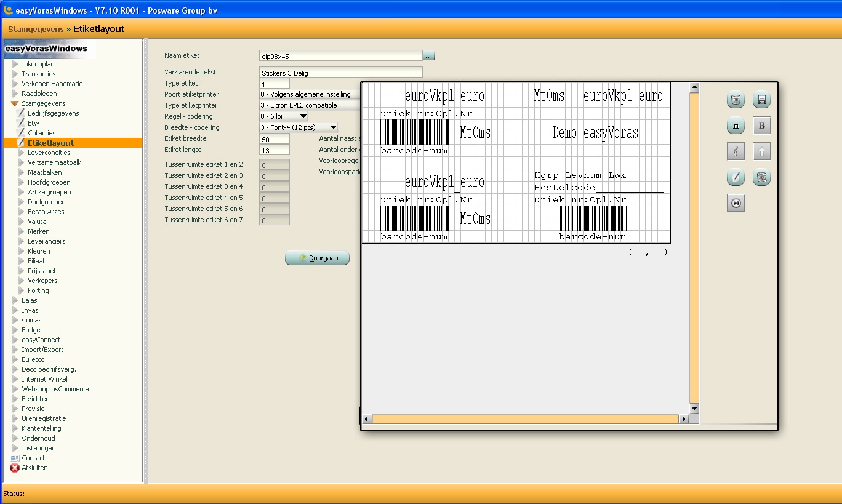Click the Verklarende tekst field
This screenshot has height=504, width=842.
pyautogui.click(x=341, y=72)
